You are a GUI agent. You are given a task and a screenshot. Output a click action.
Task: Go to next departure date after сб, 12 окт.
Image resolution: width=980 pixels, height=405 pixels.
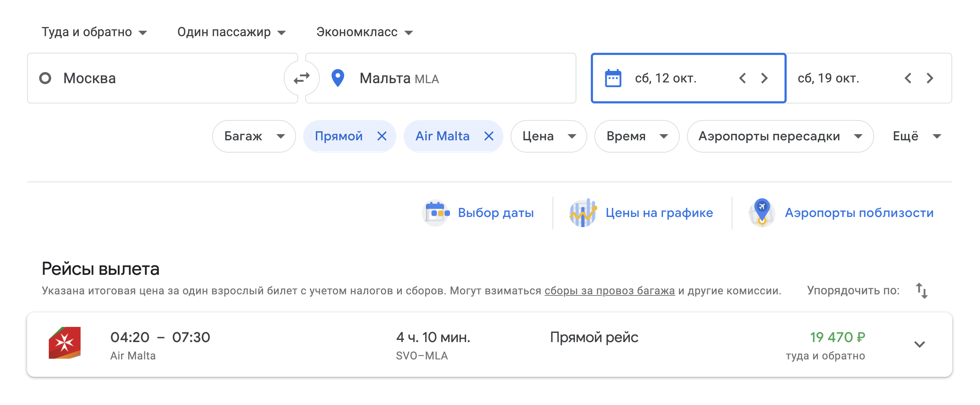[x=764, y=78]
